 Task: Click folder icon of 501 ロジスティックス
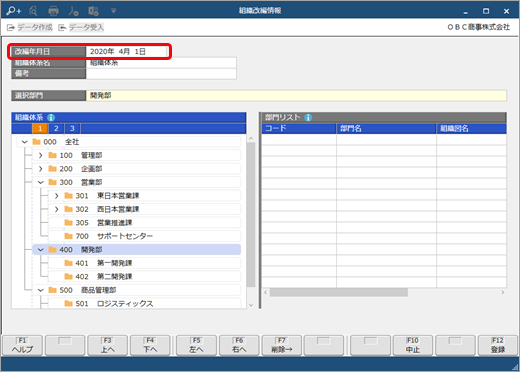(x=68, y=304)
